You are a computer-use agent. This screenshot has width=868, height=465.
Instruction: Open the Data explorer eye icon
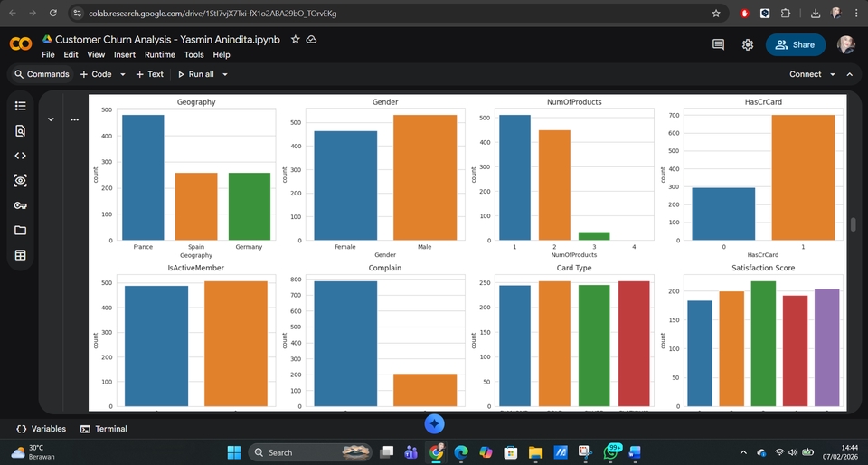tap(21, 180)
